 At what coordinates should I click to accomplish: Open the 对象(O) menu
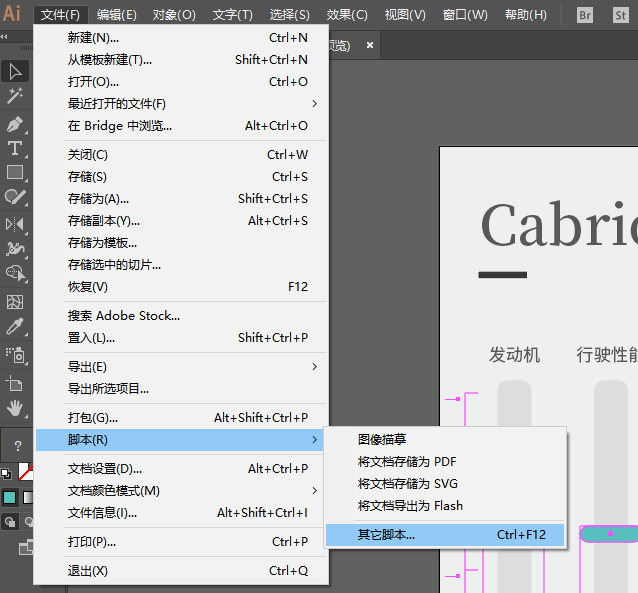174,15
